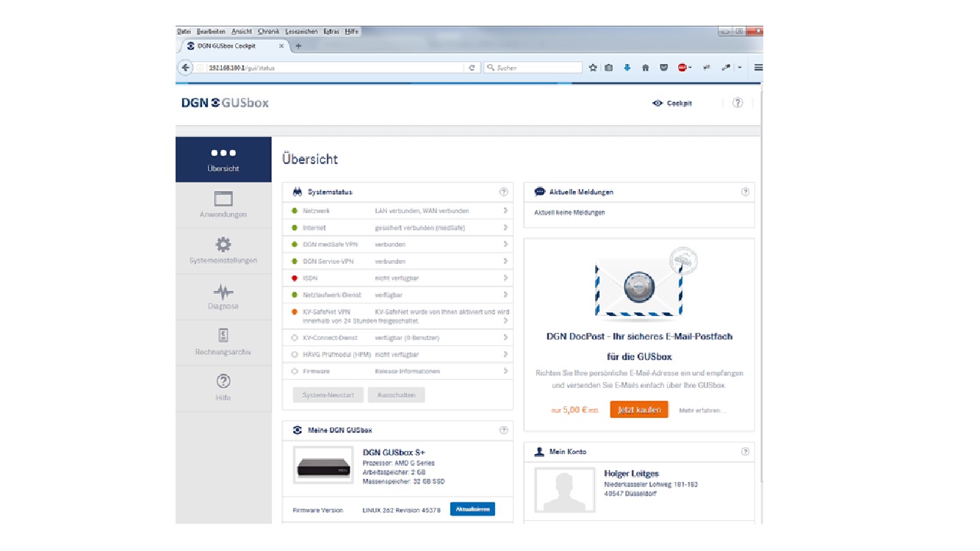The width and height of the screenshot is (980, 551).
Task: Expand the DGN medSafe VPN row chevron
Action: point(505,244)
